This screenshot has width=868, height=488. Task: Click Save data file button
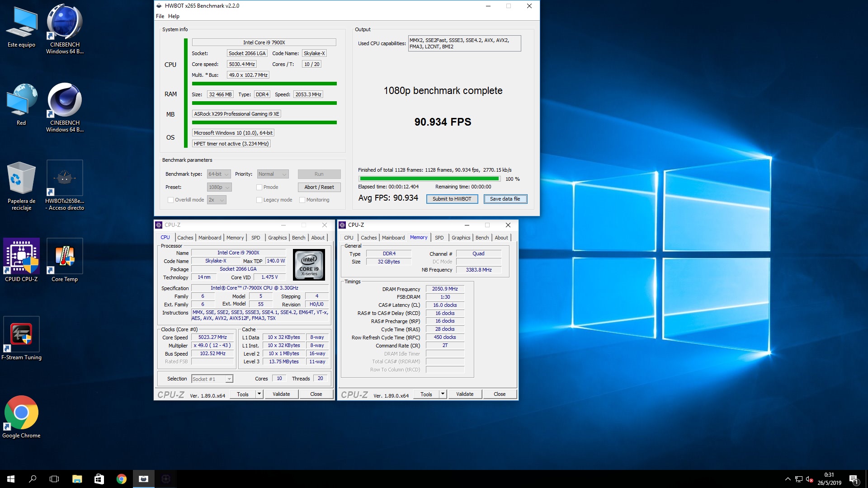pyautogui.click(x=505, y=199)
